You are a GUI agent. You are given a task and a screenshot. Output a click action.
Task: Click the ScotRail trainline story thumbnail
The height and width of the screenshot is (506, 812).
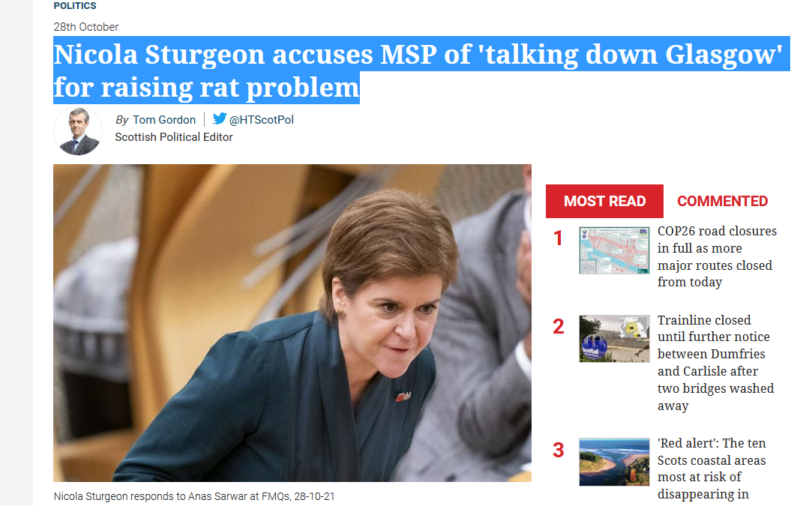pos(614,339)
